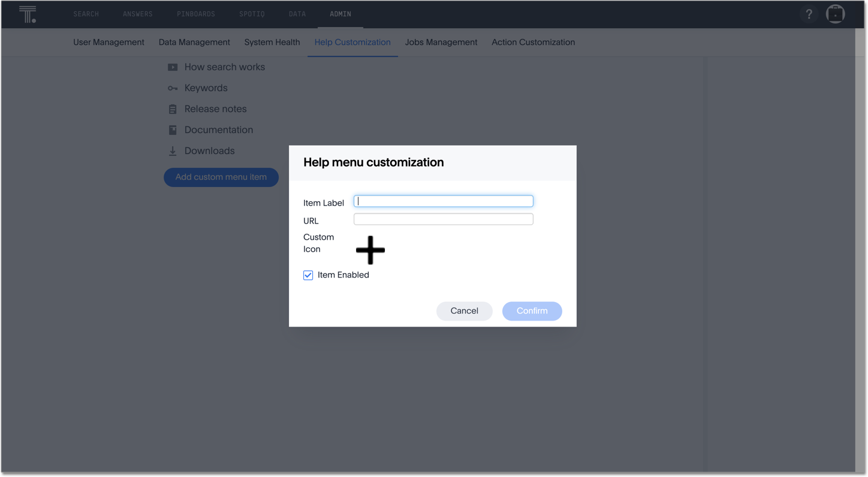This screenshot has width=868, height=477.
Task: Click Add custom menu item button
Action: point(221,177)
